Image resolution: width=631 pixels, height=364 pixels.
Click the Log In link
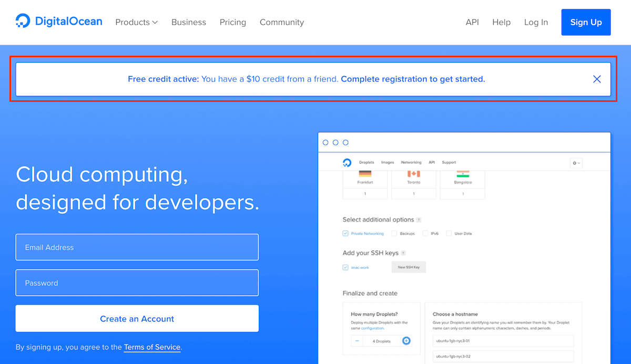pos(536,22)
